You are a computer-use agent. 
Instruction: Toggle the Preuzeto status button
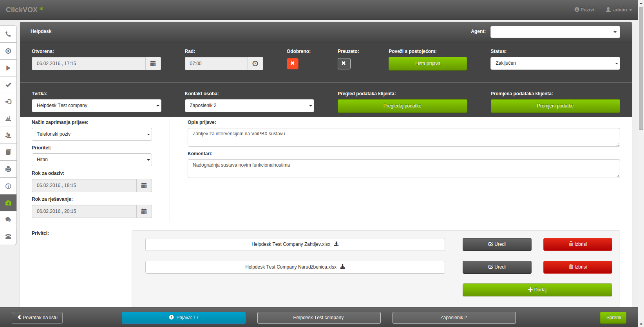tap(344, 64)
